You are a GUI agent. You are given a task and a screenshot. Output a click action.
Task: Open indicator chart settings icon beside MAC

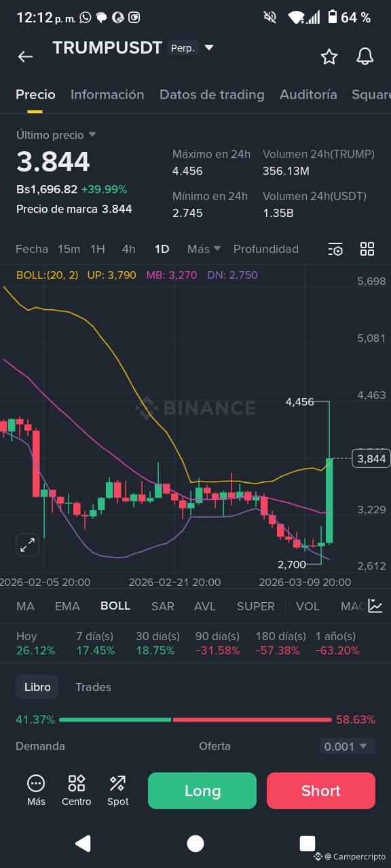coord(375,606)
